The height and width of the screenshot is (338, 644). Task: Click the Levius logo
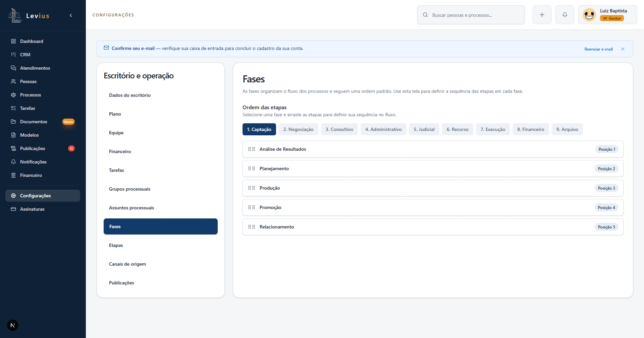point(29,15)
